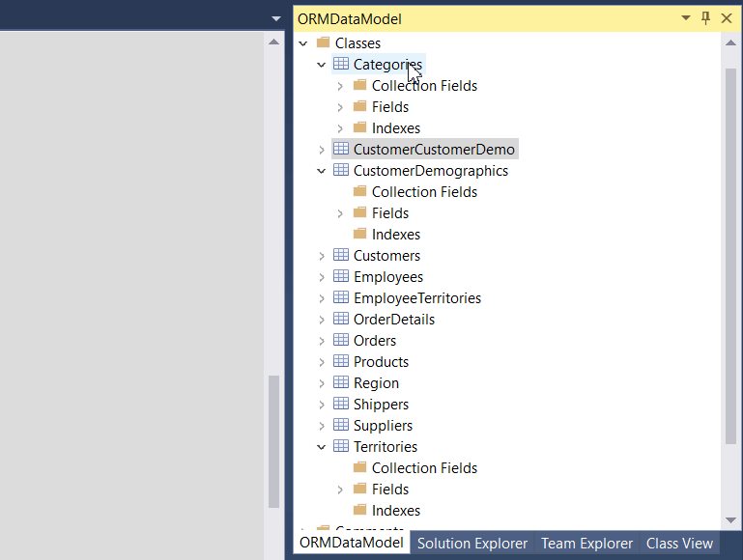Viewport: 743px width, 560px height.
Task: Click the Indexes folder icon under Categories
Action: click(x=360, y=127)
